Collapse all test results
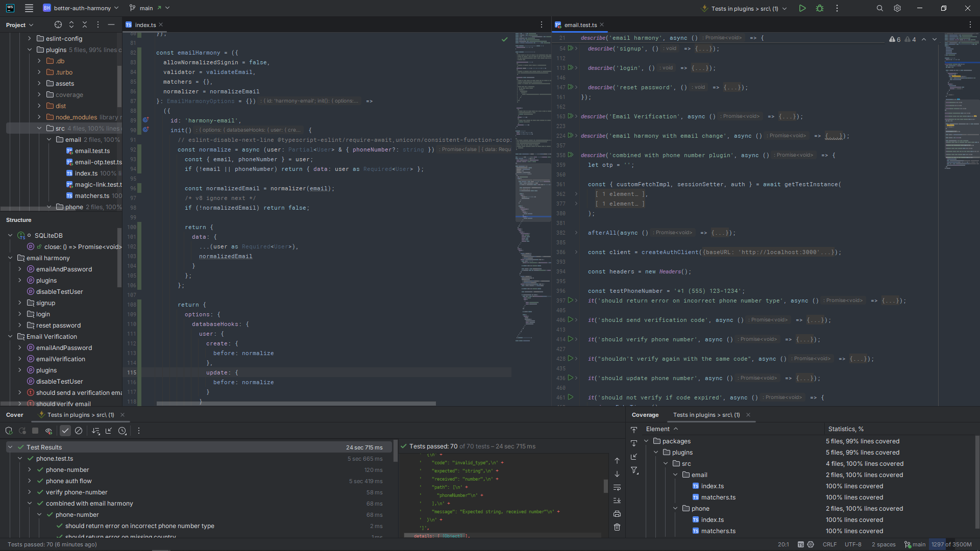980x551 pixels. (x=109, y=431)
